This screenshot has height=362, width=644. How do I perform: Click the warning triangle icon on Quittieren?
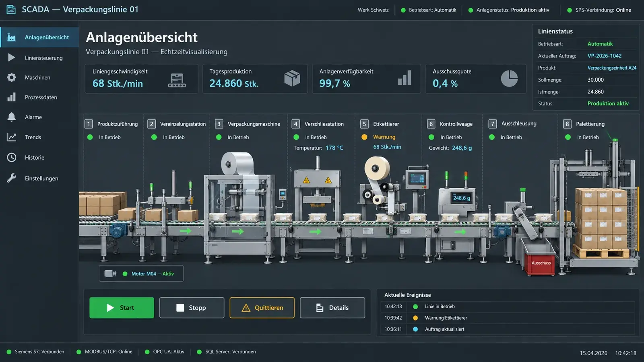click(246, 308)
